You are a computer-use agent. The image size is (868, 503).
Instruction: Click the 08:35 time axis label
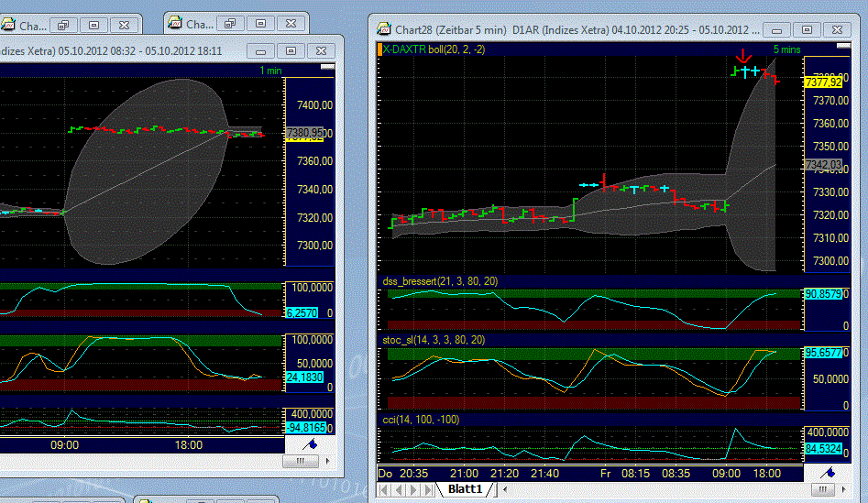click(676, 474)
